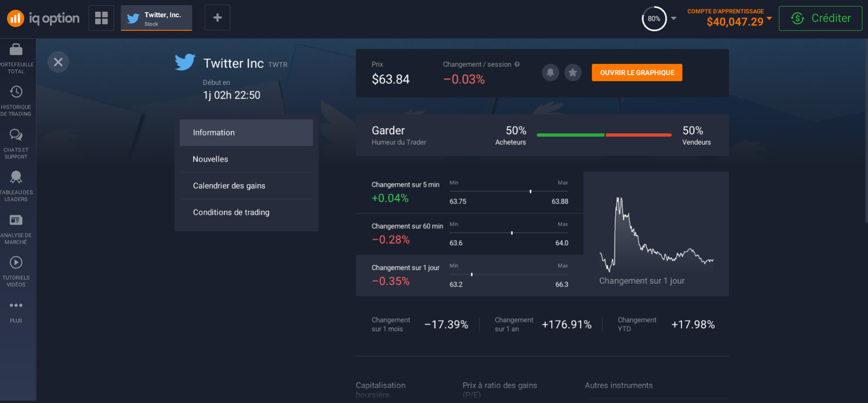Click the Créditer deposit button
The height and width of the screenshot is (403, 868).
click(820, 18)
